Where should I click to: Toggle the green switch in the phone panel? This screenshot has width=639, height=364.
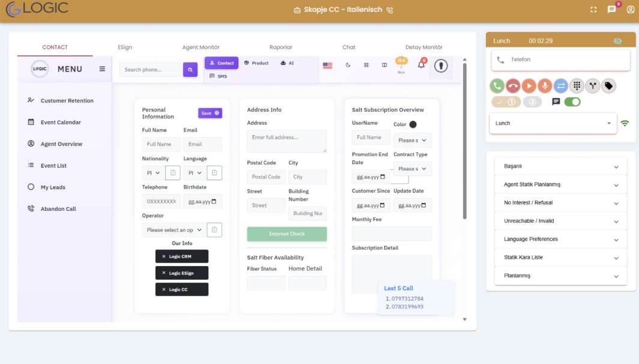click(x=572, y=102)
